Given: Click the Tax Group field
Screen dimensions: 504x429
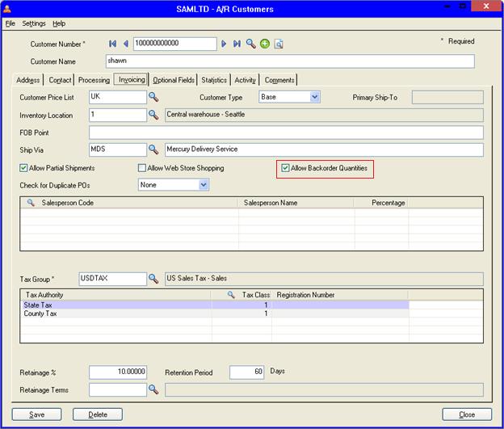Looking at the screenshot, I should pyautogui.click(x=112, y=279).
